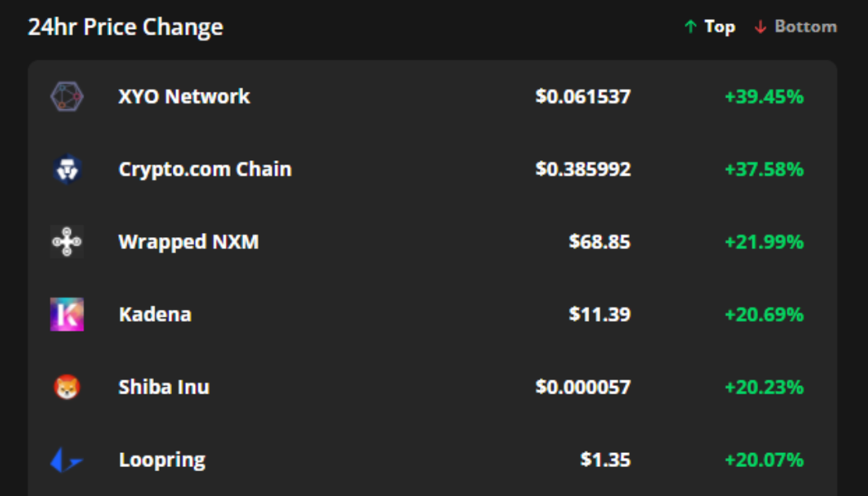Select the Shiba Inu name text

(164, 387)
